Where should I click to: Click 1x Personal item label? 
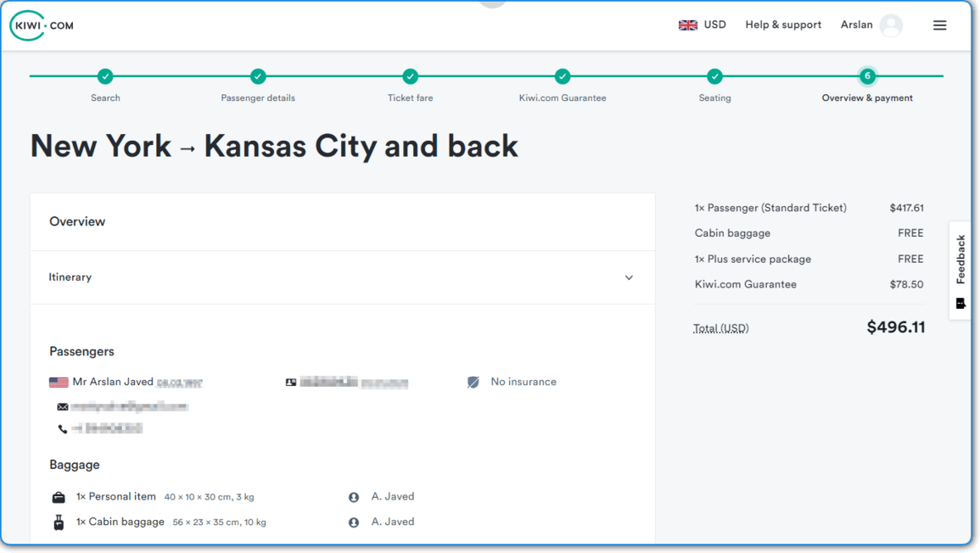point(115,497)
